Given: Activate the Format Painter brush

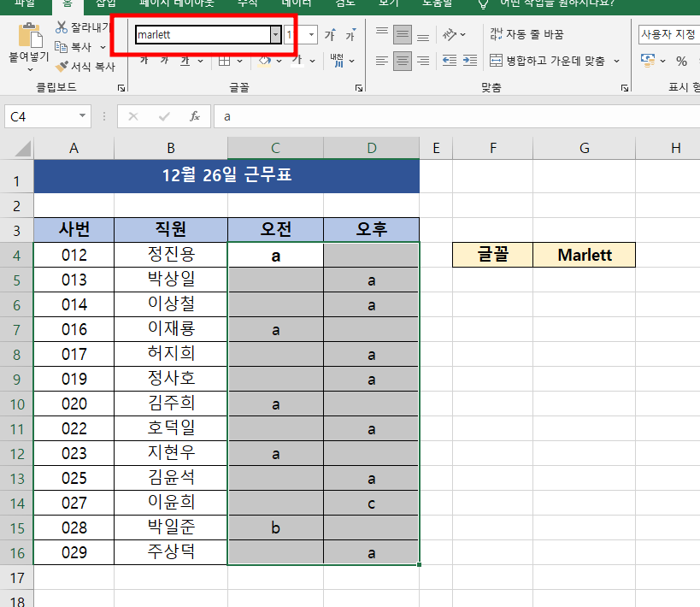Looking at the screenshot, I should (62, 67).
